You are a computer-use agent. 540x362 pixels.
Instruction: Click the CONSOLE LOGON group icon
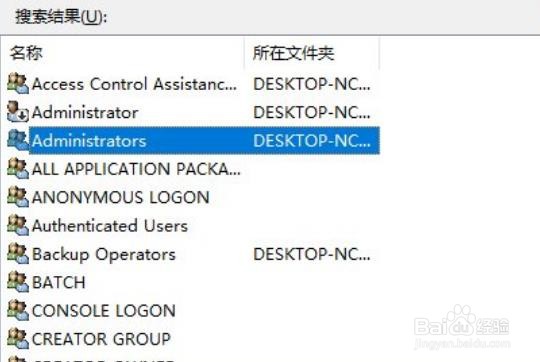click(x=18, y=310)
